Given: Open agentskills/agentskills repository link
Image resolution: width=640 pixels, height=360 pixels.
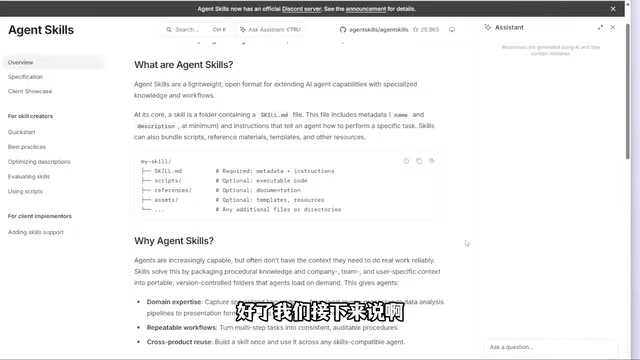Looking at the screenshot, I should [378, 29].
